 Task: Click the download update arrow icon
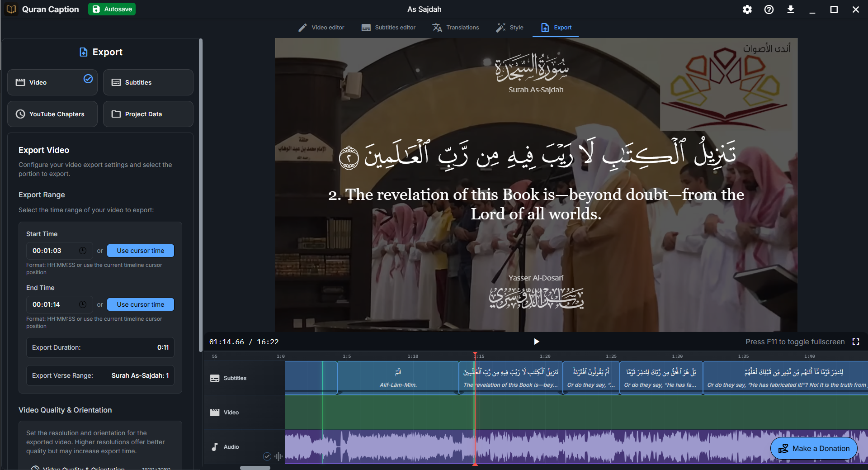(791, 9)
